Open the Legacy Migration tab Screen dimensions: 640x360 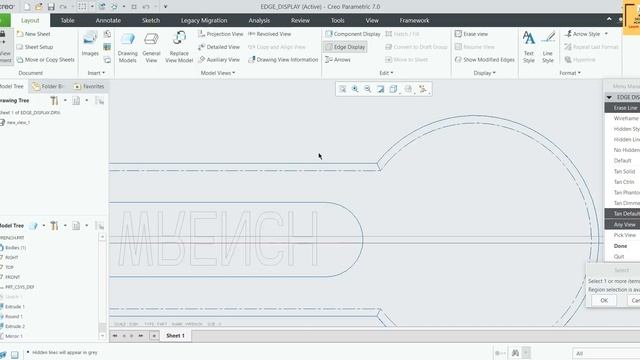pyautogui.click(x=204, y=20)
